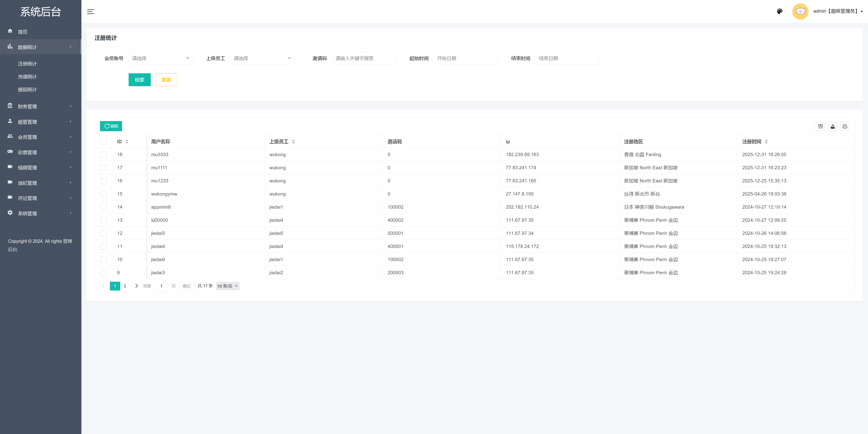Toggle the sidebar collapse hamburger icon
Viewport: 868px width, 434px height.
(90, 12)
